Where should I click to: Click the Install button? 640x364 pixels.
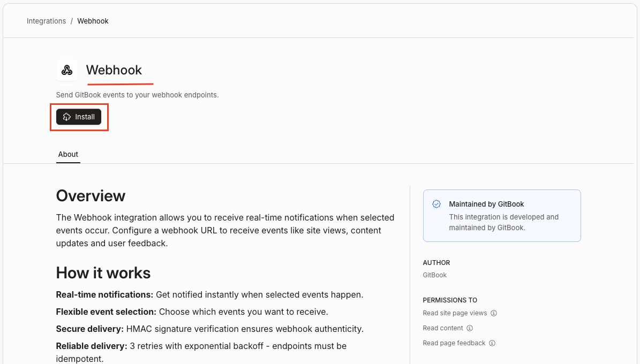[x=79, y=117]
